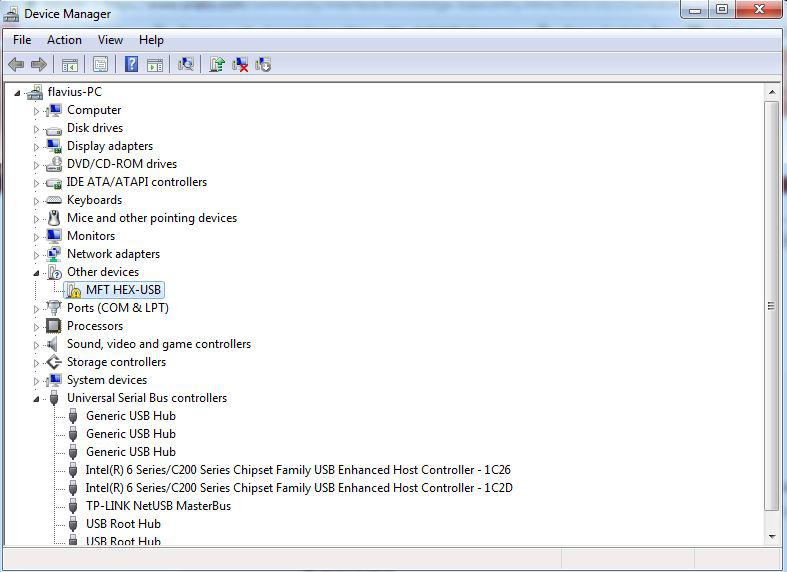Click the Mice category mouse icon

(54, 218)
